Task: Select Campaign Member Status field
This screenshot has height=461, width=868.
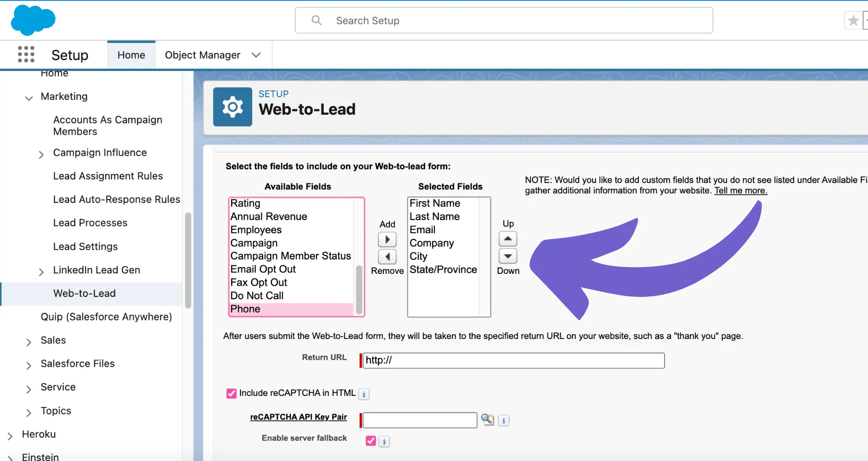Action: pyautogui.click(x=291, y=256)
